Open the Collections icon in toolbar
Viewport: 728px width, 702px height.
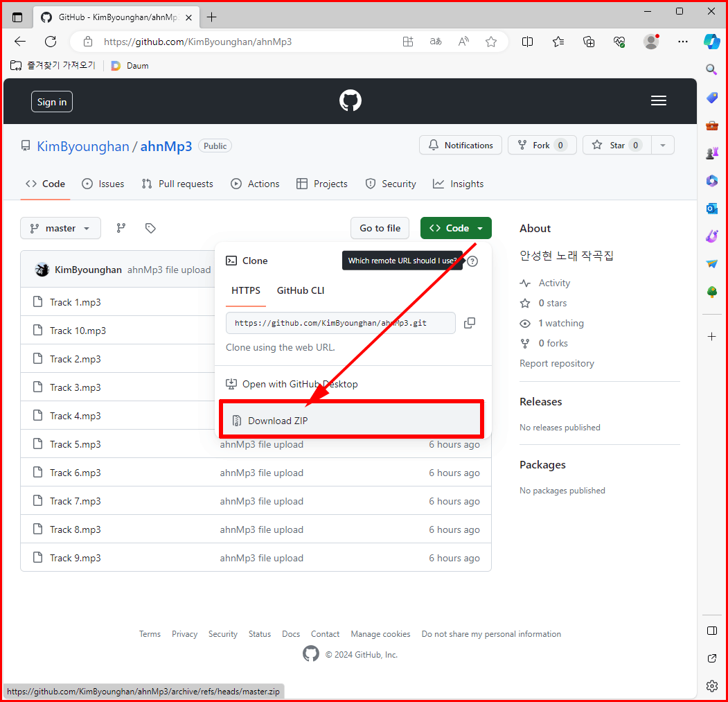pos(589,42)
